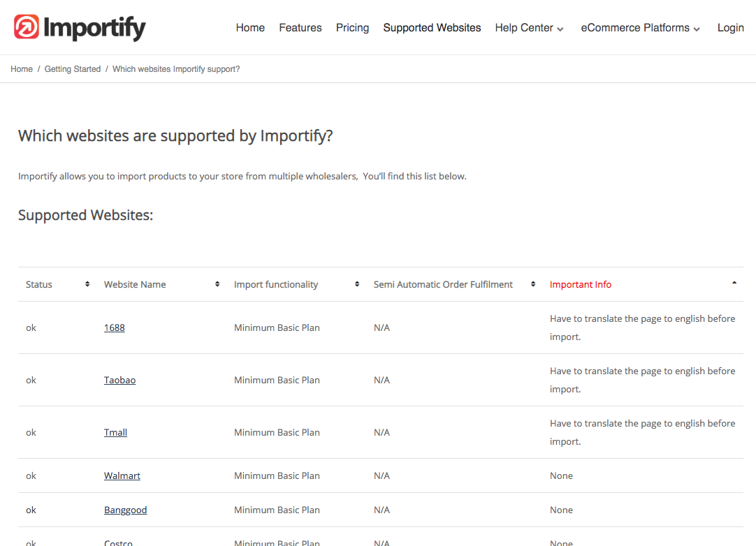The image size is (756, 546).
Task: Sort table by Status column arrows
Action: click(x=87, y=284)
